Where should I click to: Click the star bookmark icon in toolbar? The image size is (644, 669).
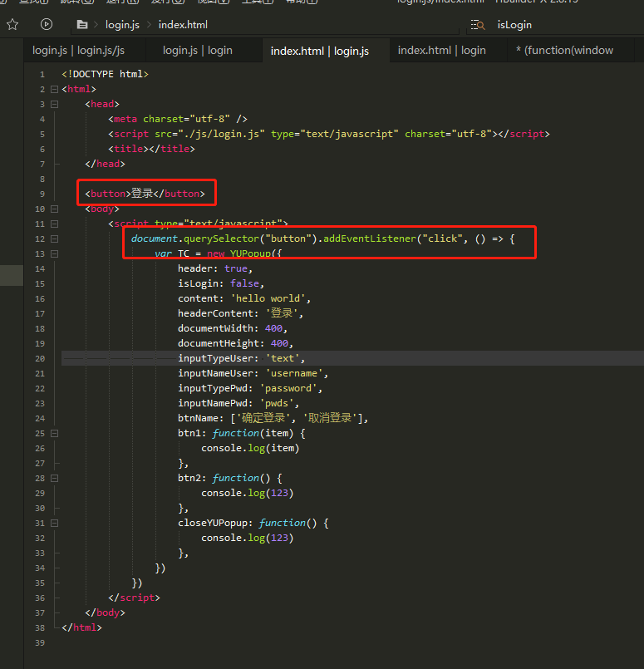point(12,24)
